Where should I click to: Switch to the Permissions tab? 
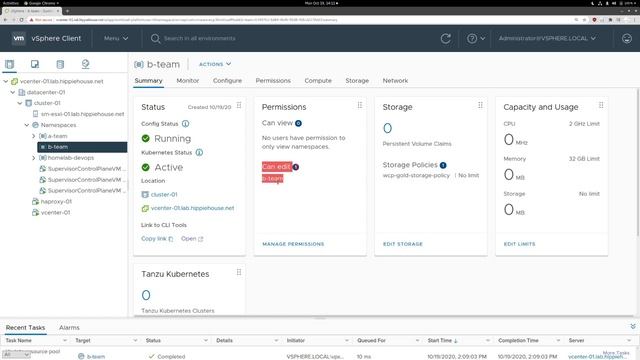coord(273,81)
